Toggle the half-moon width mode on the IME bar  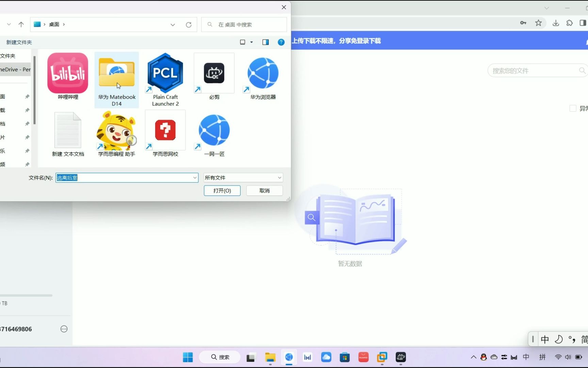point(559,339)
